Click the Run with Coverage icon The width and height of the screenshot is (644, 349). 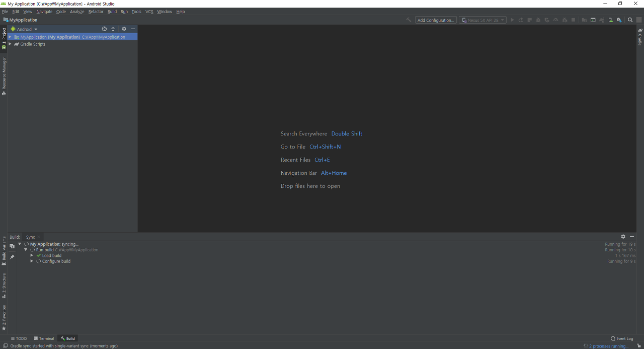pyautogui.click(x=547, y=20)
